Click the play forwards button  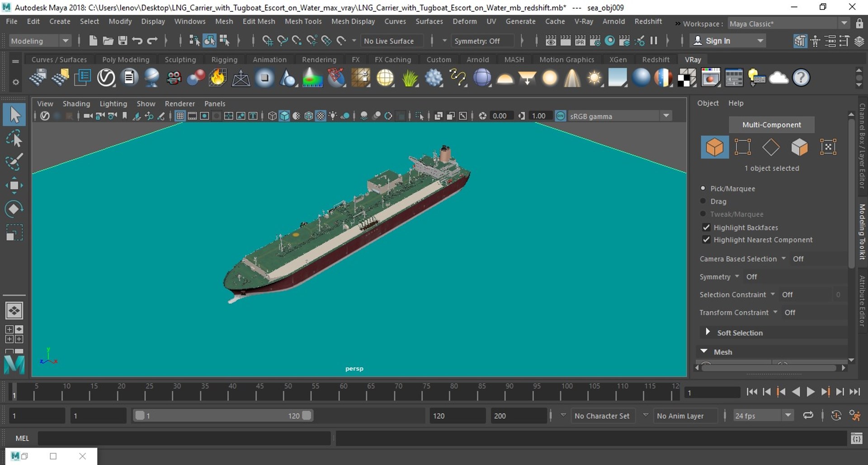811,392
